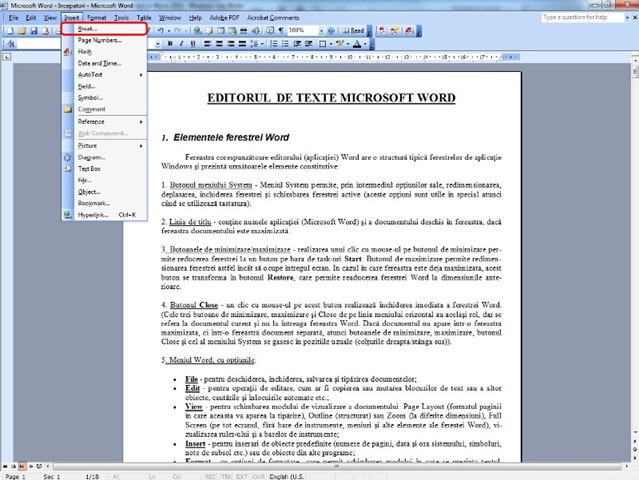Screen dimensions: 639x480
Task: Toggle Underline formatting
Action: pos(193,44)
